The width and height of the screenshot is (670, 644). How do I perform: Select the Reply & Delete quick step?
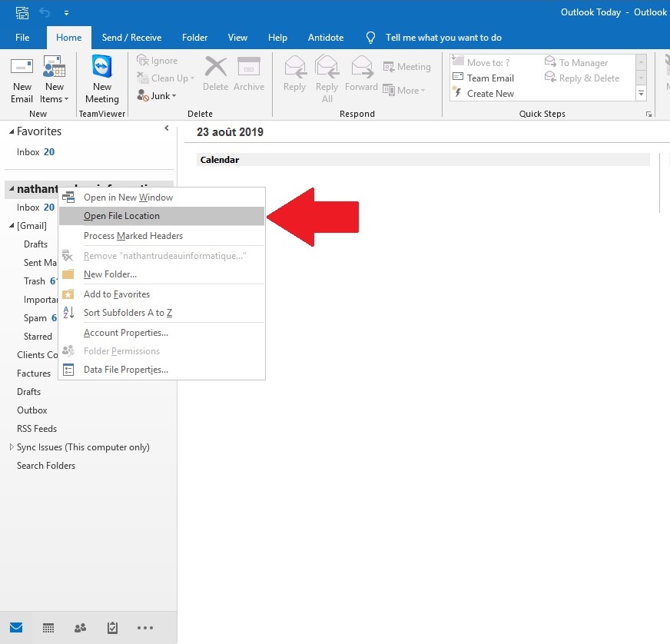[582, 78]
